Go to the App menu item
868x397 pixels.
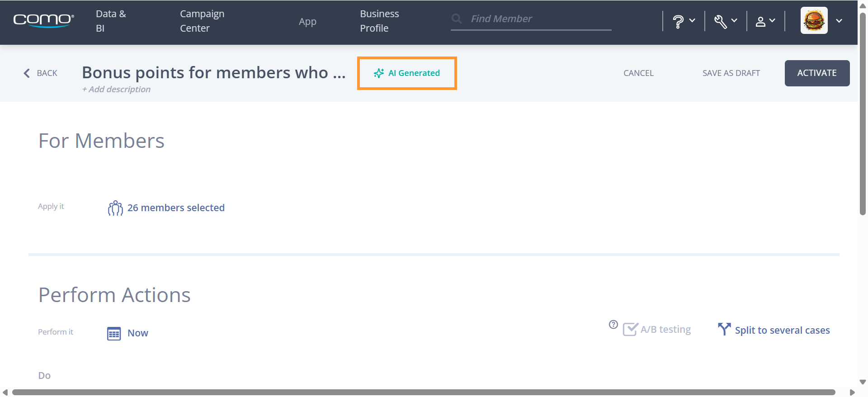coord(307,21)
